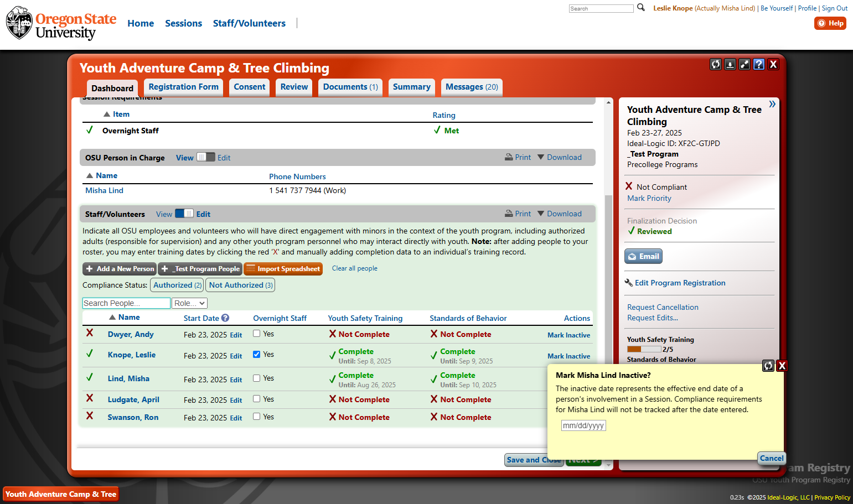
Task: Sort staff table by Name column
Action: pyautogui.click(x=125, y=317)
